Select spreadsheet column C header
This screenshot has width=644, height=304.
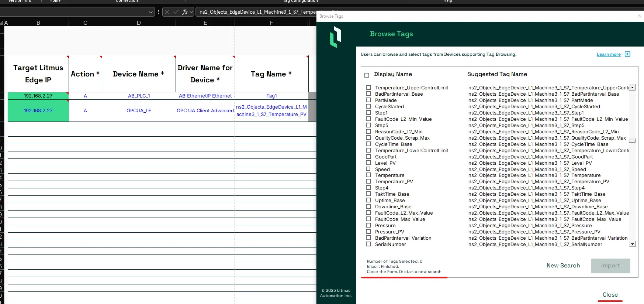pos(85,23)
